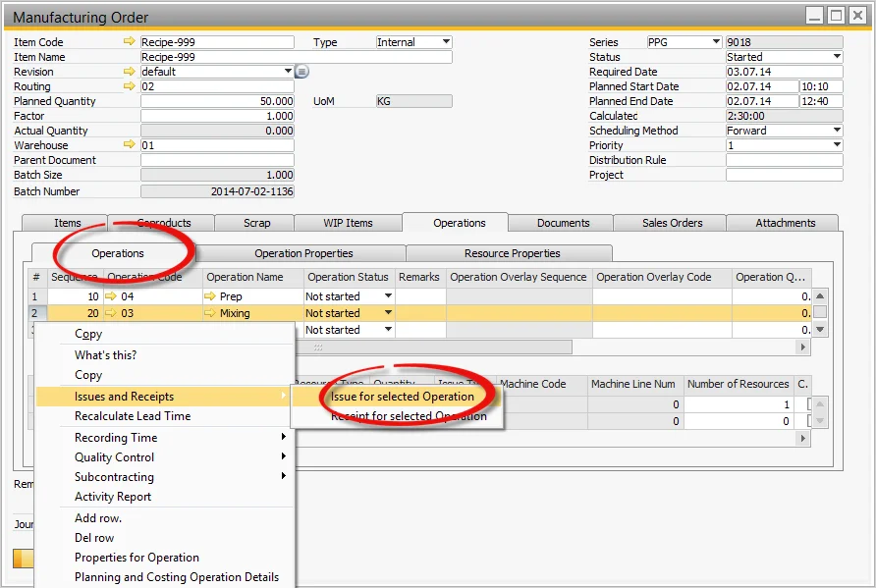Open the Scheduling Method Forward dropdown
The height and width of the screenshot is (588, 876).
(x=838, y=130)
